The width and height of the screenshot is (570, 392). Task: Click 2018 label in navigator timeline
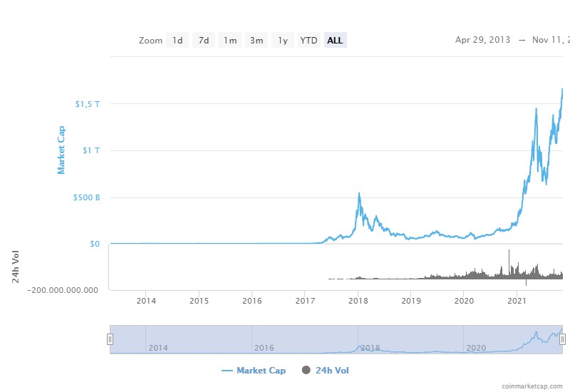point(370,348)
